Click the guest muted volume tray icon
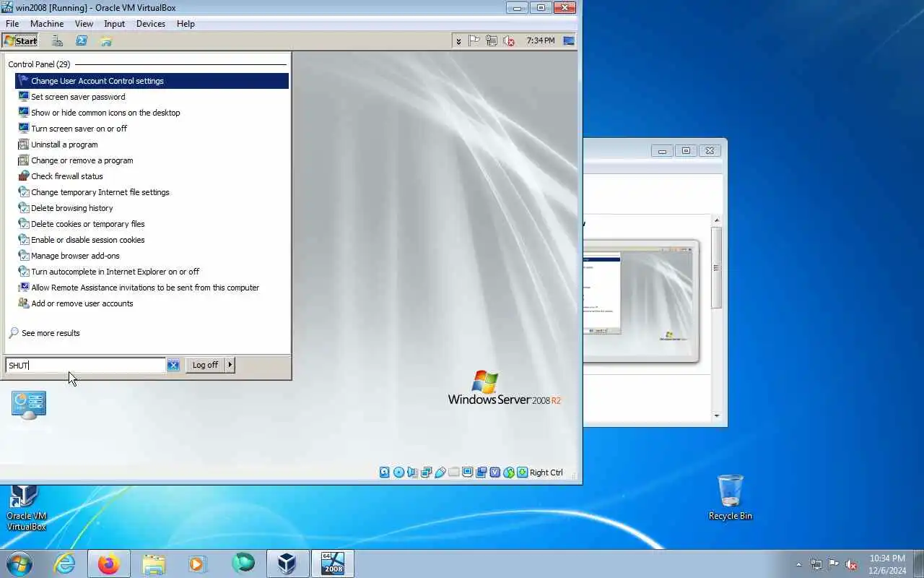 [509, 41]
